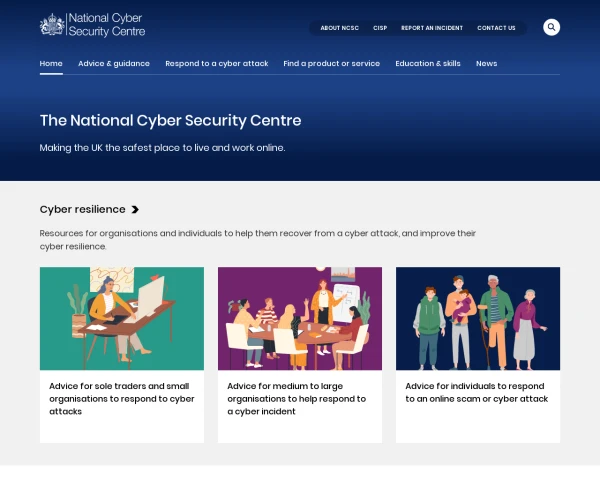Open the News navigation item
Viewport: 600px width, 480px height.
coord(486,63)
